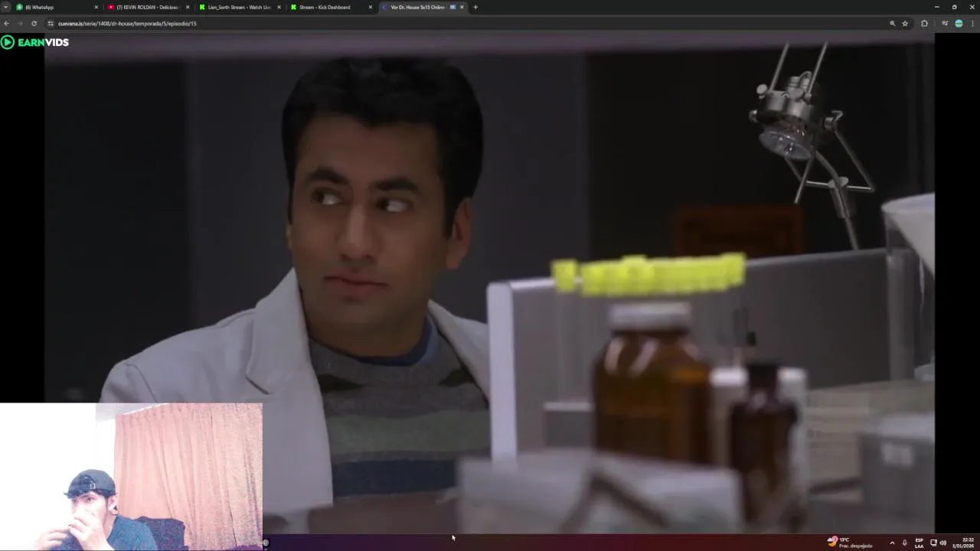Screen dimensions: 980x551
Task: Close the WhatsApp tab
Action: coord(96,7)
